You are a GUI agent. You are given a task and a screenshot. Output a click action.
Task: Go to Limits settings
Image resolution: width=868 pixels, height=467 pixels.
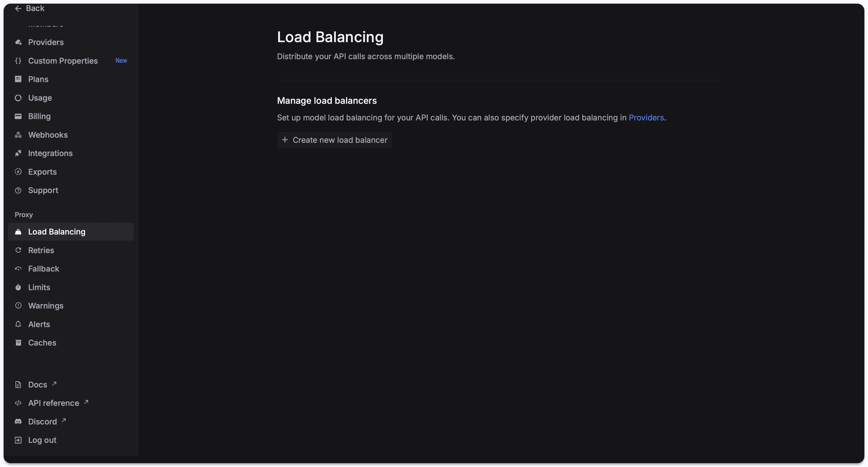(71, 287)
